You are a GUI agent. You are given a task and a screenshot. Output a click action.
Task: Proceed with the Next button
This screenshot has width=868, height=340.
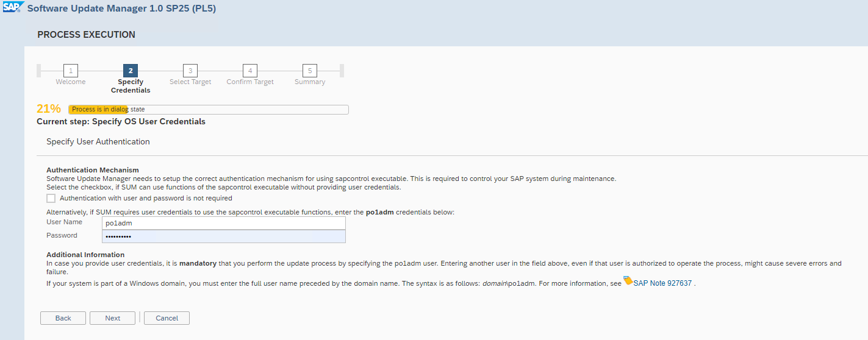[113, 318]
